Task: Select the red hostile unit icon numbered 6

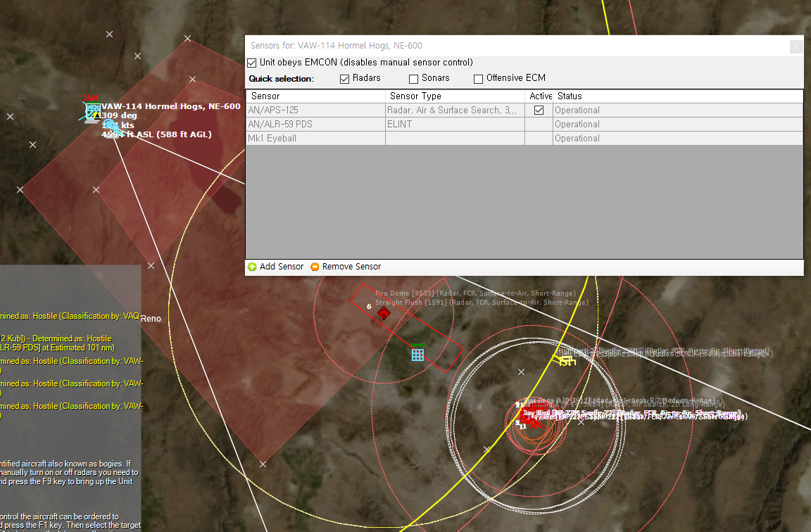Action: click(384, 312)
